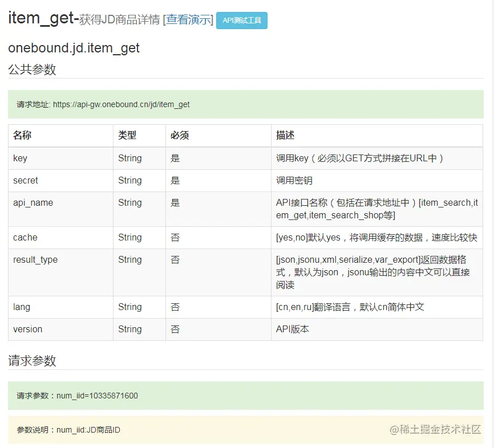Click the String type cell in key row
This screenshot has height=448, width=494.
[x=139, y=158]
